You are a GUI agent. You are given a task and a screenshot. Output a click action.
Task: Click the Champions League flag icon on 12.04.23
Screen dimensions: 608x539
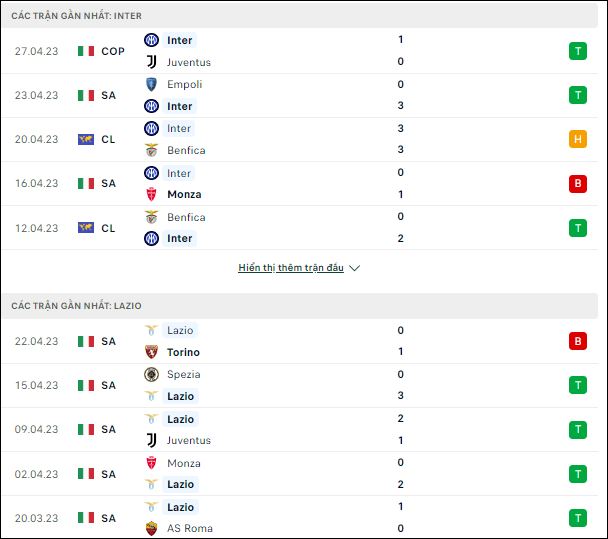(x=86, y=228)
